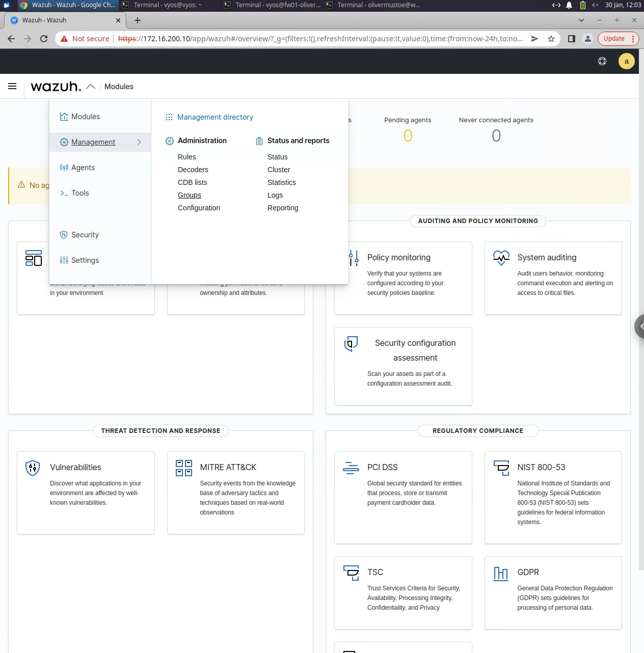Click the Administration gear icon
644x653 pixels.
(x=170, y=141)
